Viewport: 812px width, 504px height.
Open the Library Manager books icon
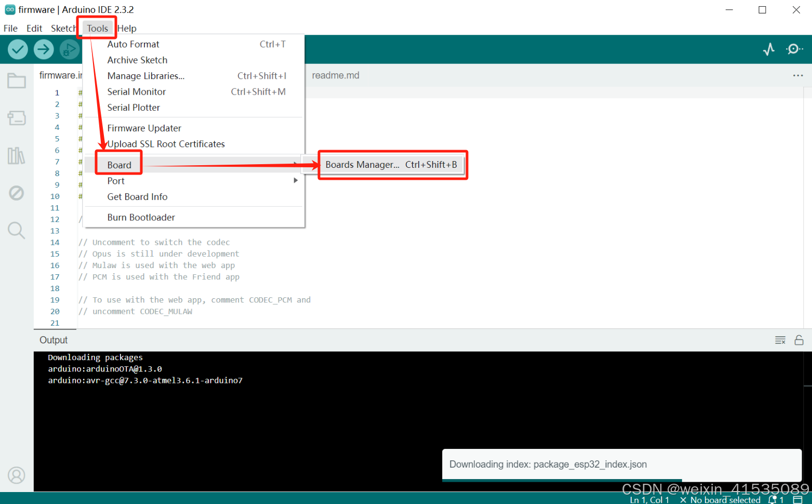tap(17, 155)
